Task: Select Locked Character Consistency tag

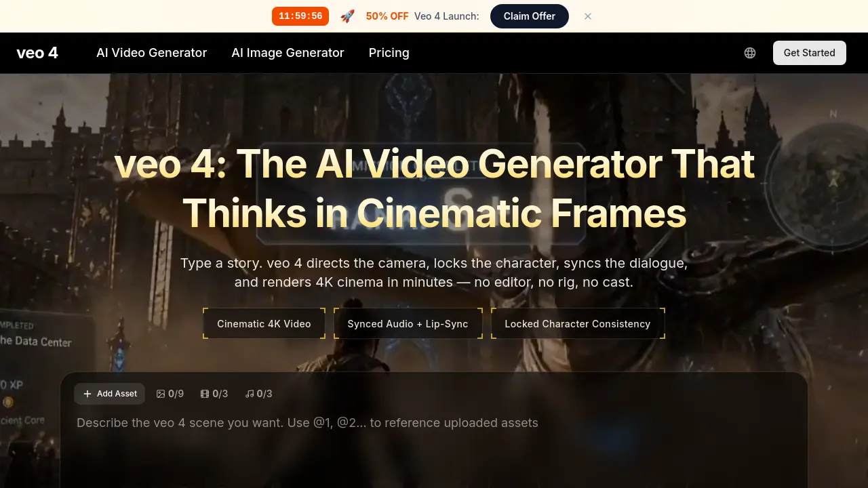Action: point(578,324)
